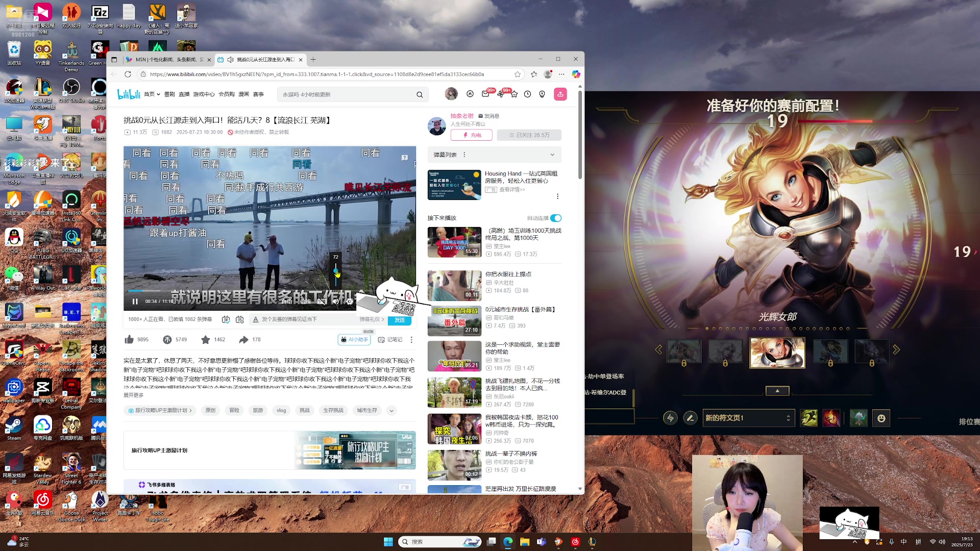Seek on the video progress bar

269,291
